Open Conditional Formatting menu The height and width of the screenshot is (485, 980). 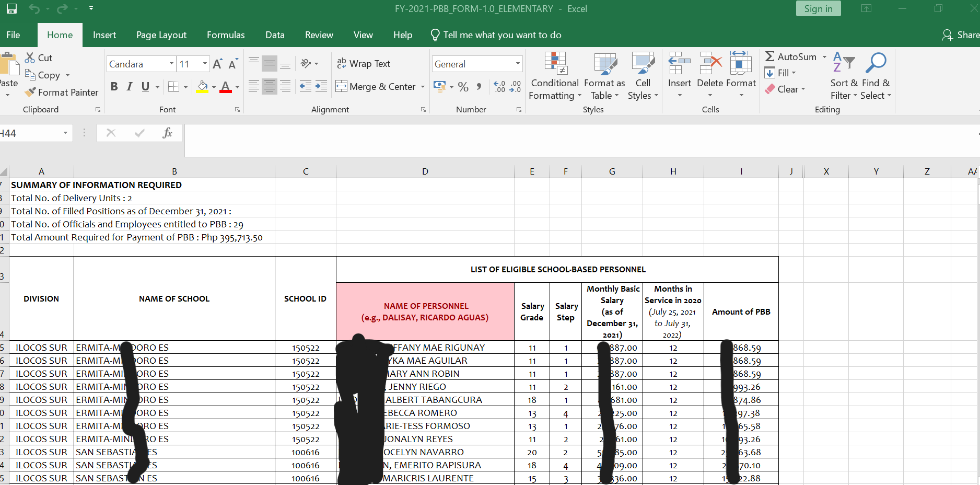(x=555, y=76)
